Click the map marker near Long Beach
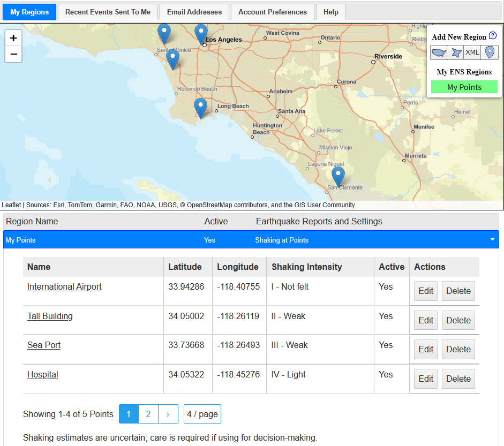This screenshot has width=504, height=446. pyautogui.click(x=200, y=108)
